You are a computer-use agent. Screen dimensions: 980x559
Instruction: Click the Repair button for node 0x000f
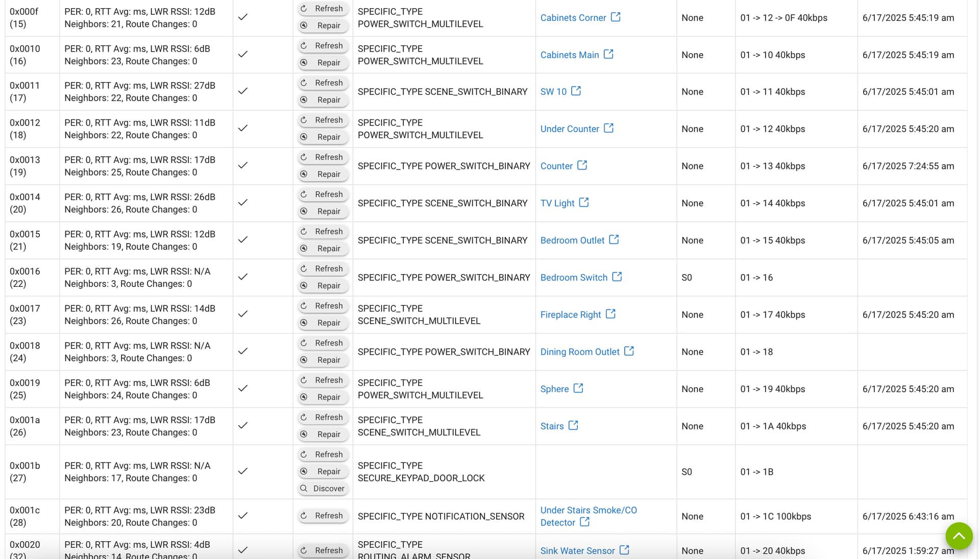(x=323, y=26)
